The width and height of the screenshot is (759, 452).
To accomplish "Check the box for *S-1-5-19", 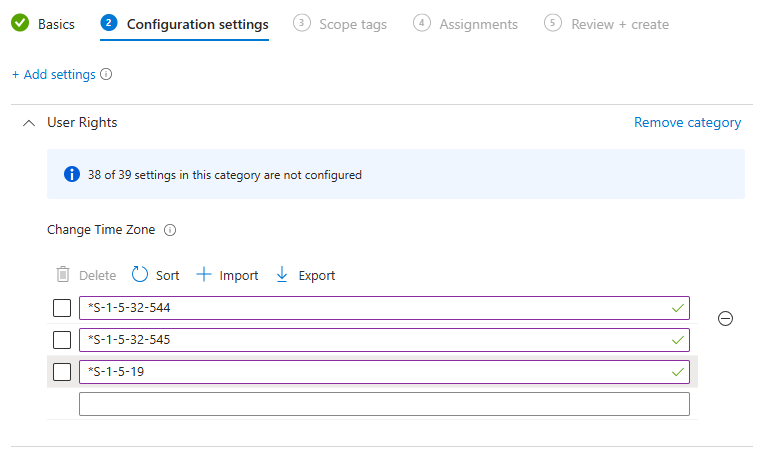I will tap(62, 372).
